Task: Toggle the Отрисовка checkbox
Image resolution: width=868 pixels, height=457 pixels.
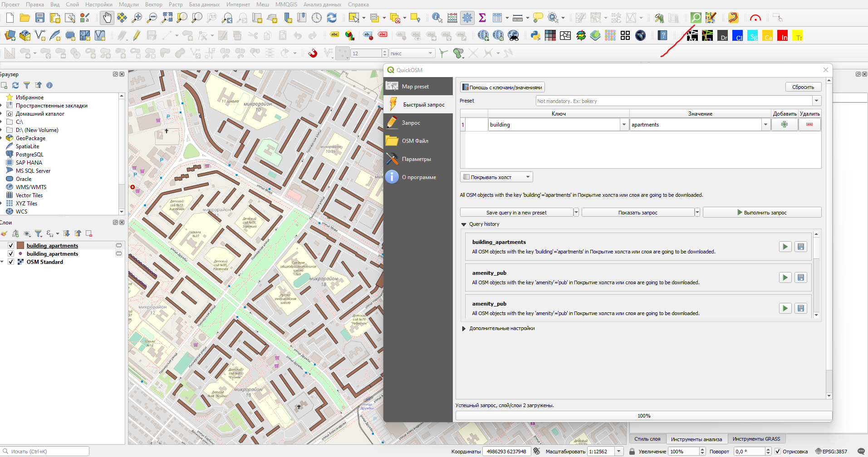Action: 778,452
